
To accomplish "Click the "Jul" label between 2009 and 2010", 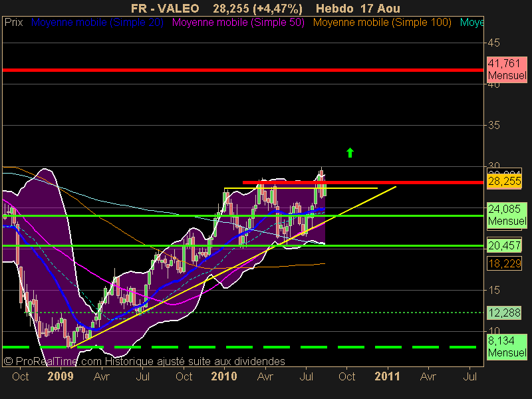I will 142,376.
